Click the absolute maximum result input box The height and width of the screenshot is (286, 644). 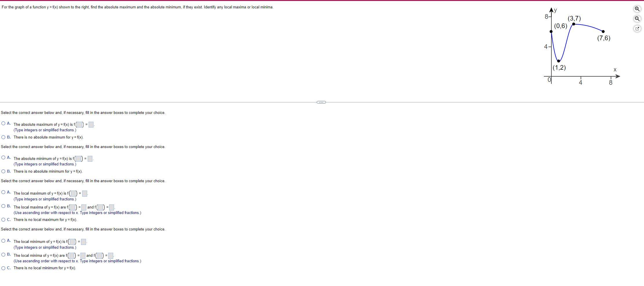tap(91, 125)
